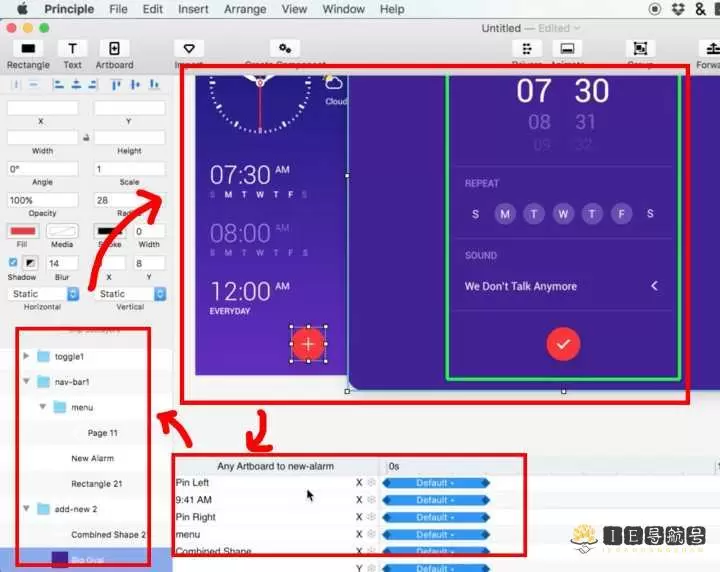
Task: Toggle the Shadow checkbox
Action: [x=13, y=263]
